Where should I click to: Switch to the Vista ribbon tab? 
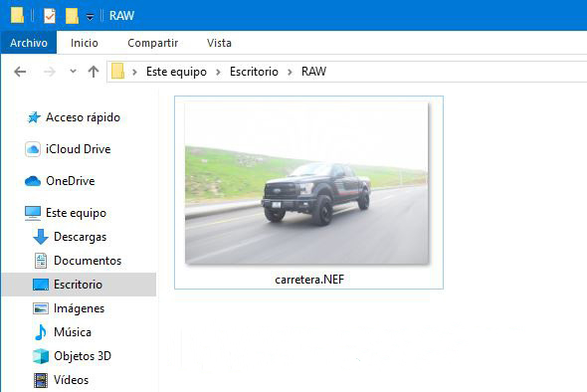pos(219,43)
